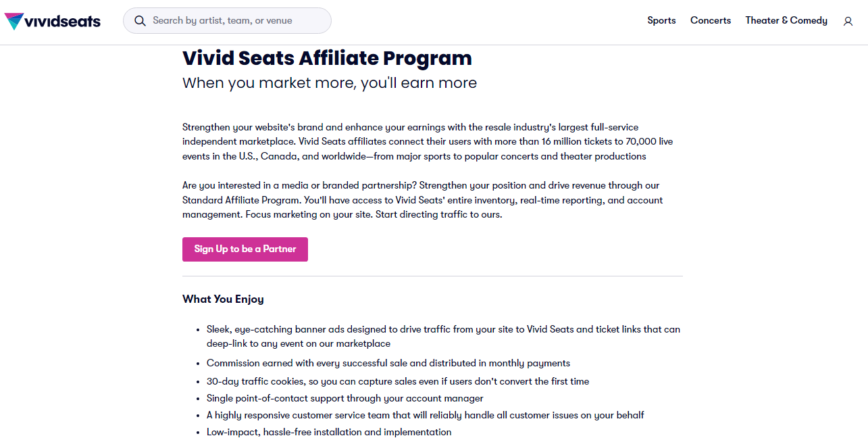The width and height of the screenshot is (868, 438).
Task: Click the vividseats wordmark text
Action: click(62, 21)
